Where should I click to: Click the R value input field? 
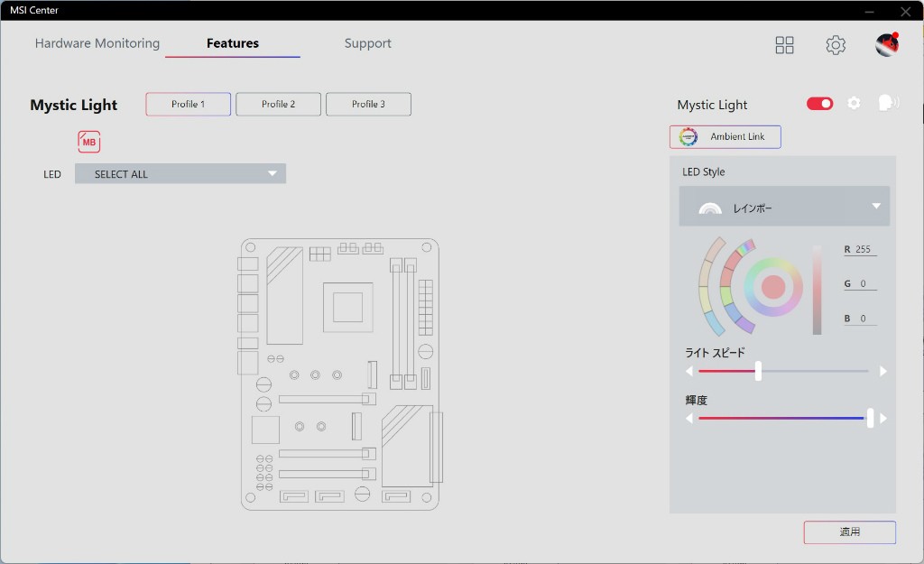(x=864, y=250)
